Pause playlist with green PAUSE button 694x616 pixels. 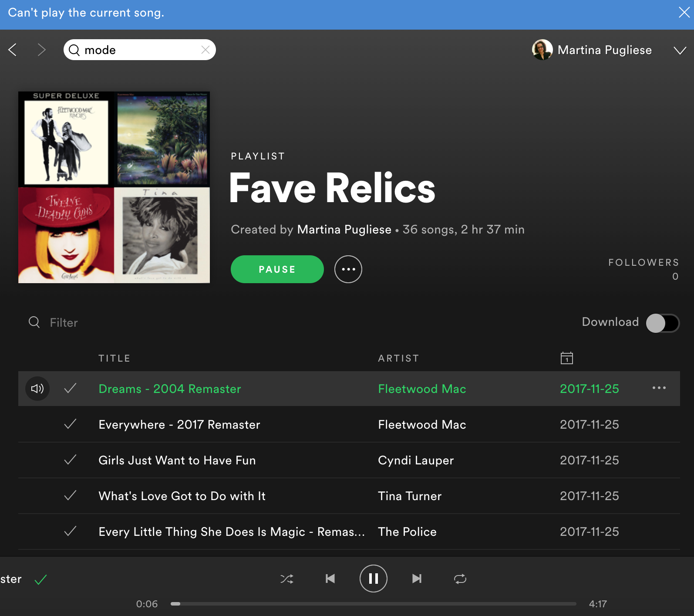pyautogui.click(x=277, y=269)
